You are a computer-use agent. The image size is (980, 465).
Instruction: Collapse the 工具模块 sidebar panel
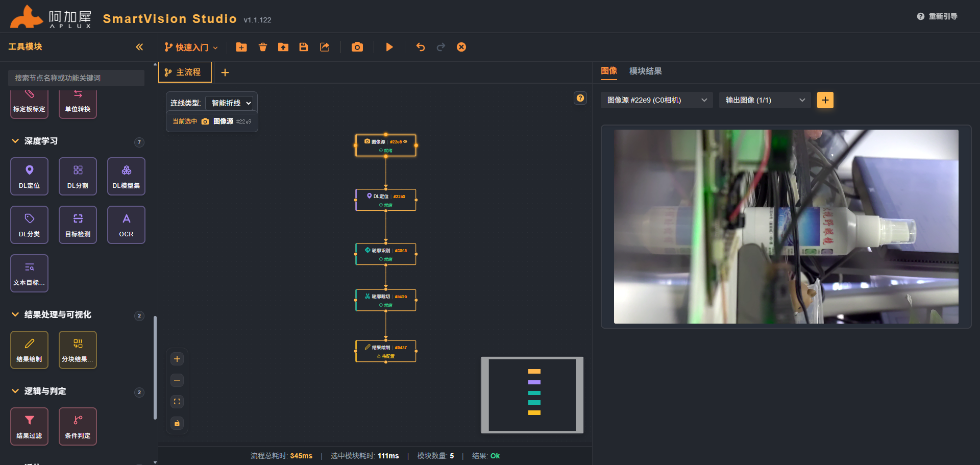tap(139, 47)
